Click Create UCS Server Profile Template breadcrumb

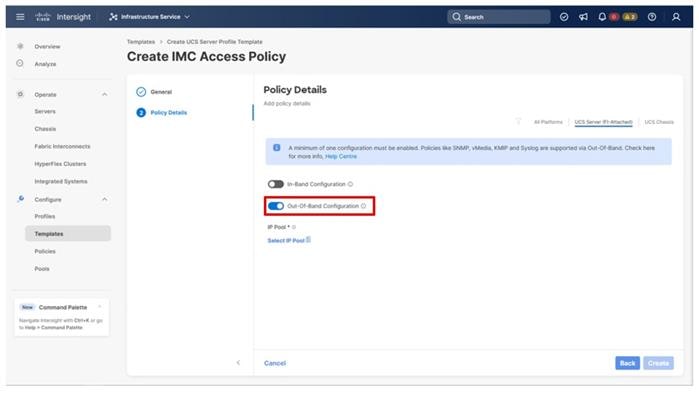(x=214, y=41)
